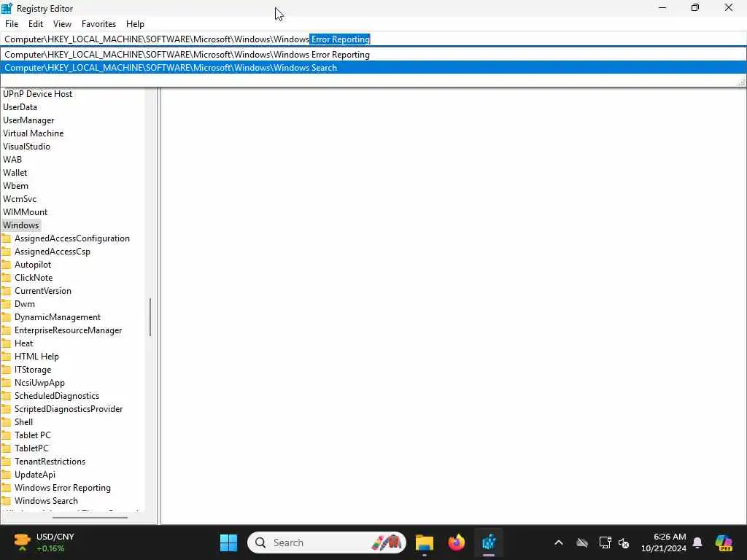The image size is (747, 560).
Task: Select the WcmSvc key
Action: click(20, 198)
